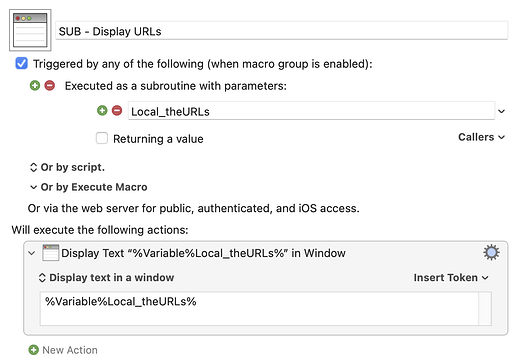
Task: Open the Callers dropdown menu
Action: pyautogui.click(x=481, y=137)
